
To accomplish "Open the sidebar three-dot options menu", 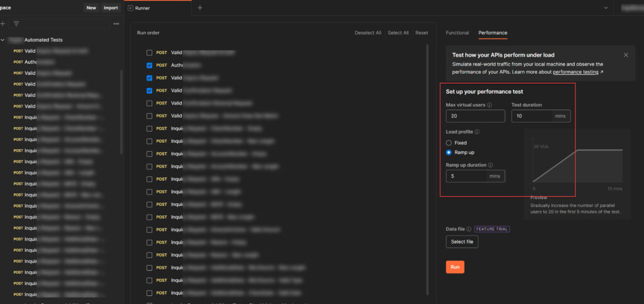I will tap(116, 23).
